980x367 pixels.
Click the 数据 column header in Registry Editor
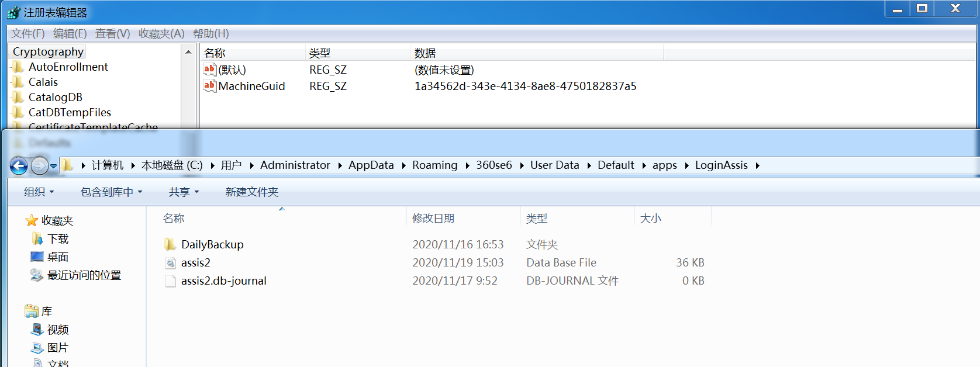coord(425,53)
